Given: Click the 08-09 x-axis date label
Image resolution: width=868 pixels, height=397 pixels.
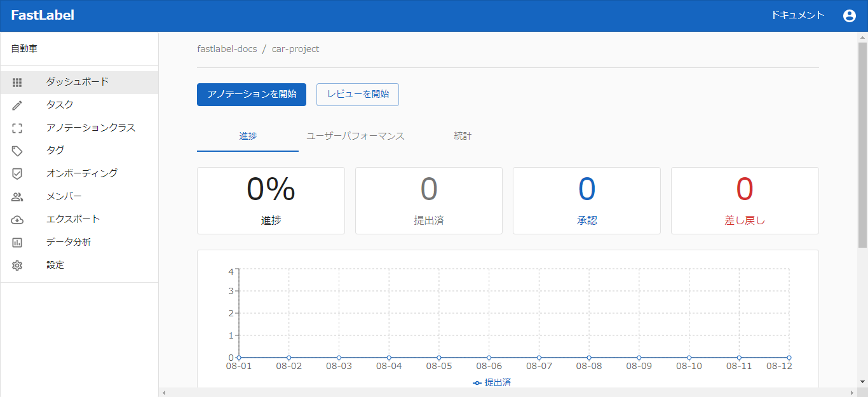Looking at the screenshot, I should click(x=639, y=367).
